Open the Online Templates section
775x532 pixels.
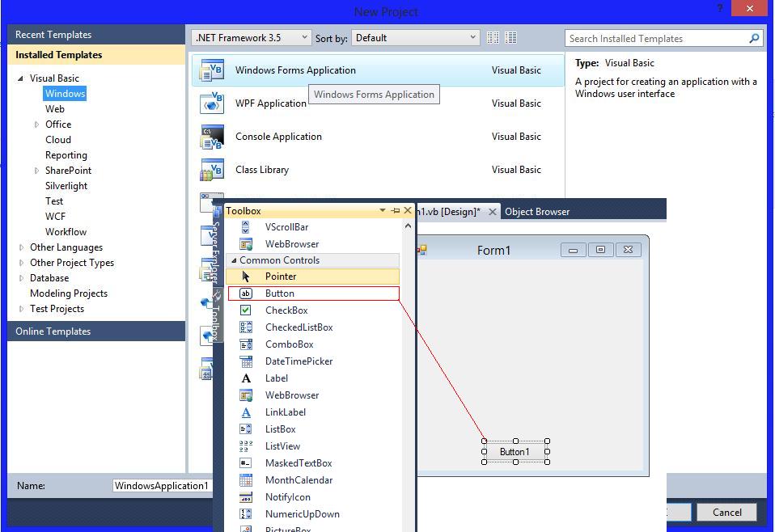[96, 331]
